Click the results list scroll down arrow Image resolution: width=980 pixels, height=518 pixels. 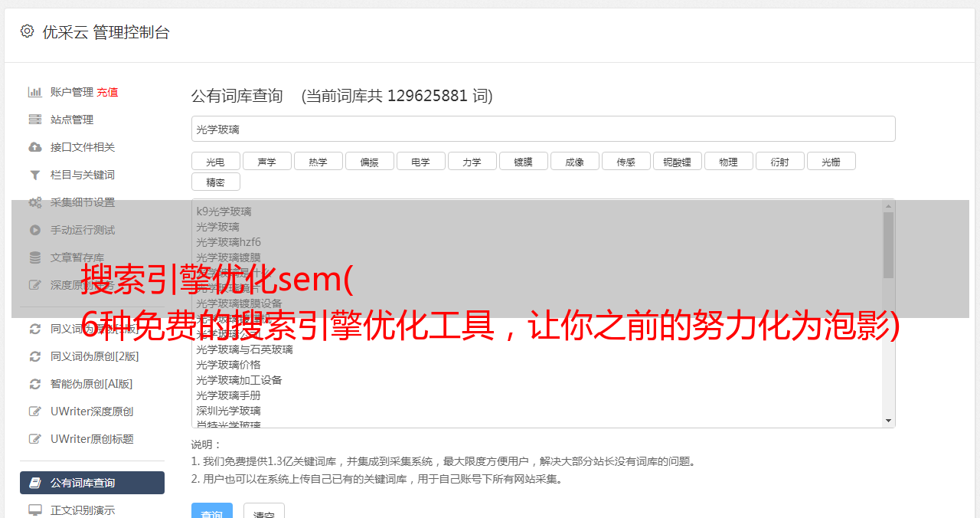pos(888,421)
